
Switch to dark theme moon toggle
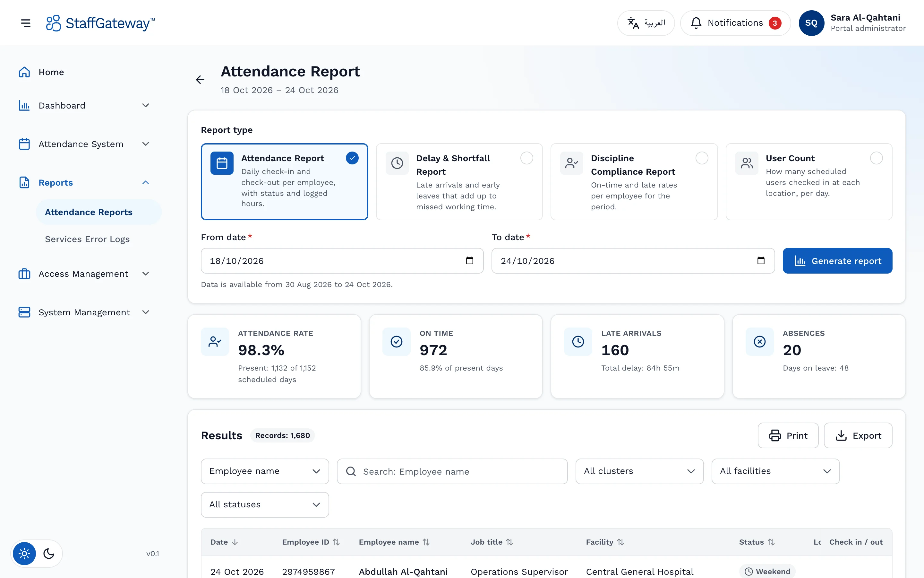tap(49, 554)
